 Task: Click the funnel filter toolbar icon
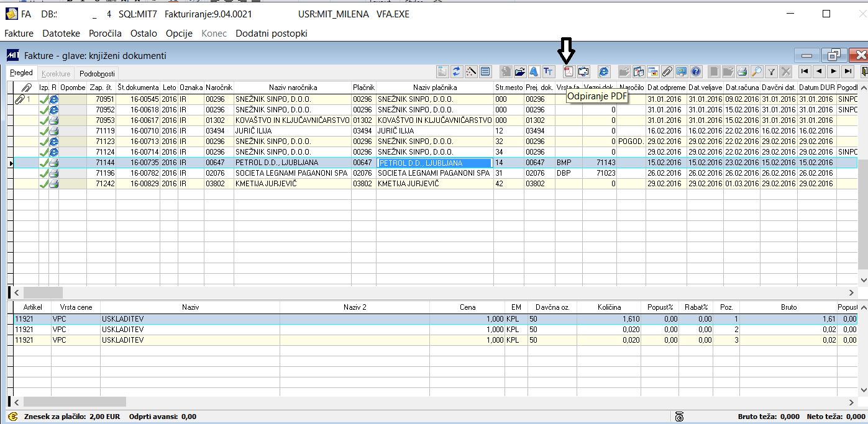point(771,71)
